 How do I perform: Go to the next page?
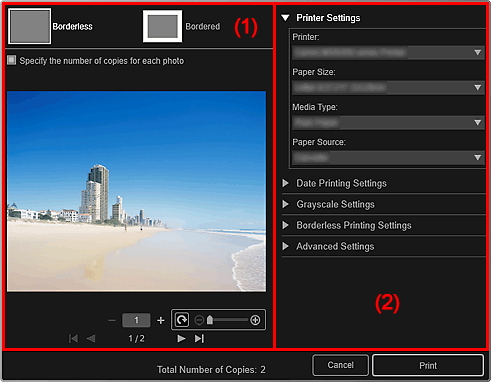point(181,339)
